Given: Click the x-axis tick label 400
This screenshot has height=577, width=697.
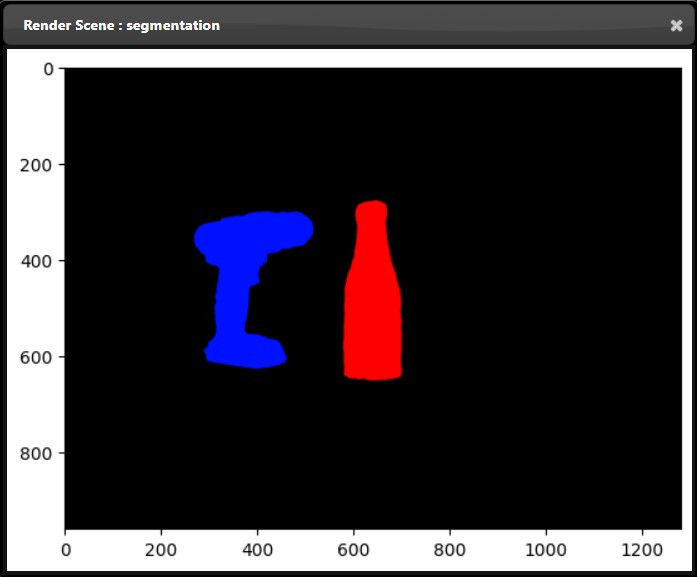Looking at the screenshot, I should pos(257,548).
